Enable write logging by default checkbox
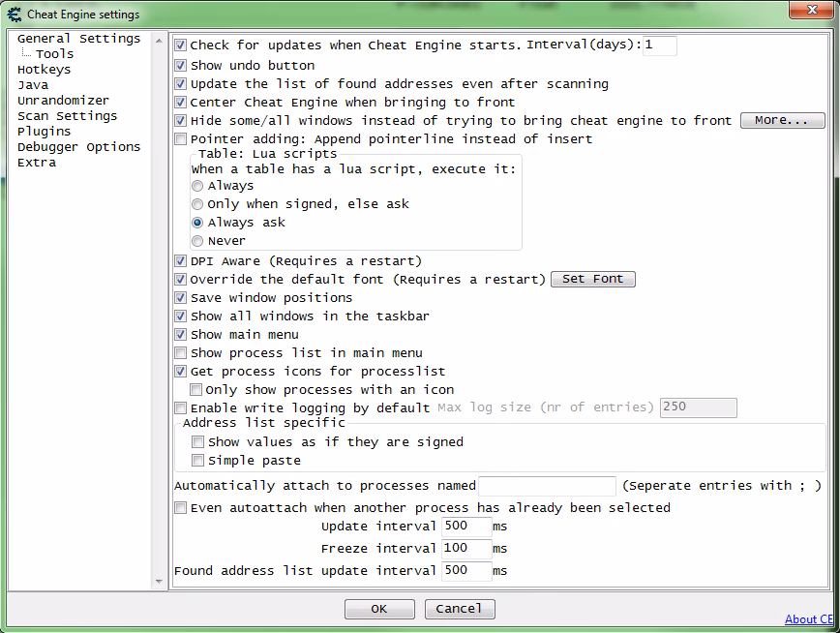This screenshot has height=633, width=840. [x=181, y=408]
